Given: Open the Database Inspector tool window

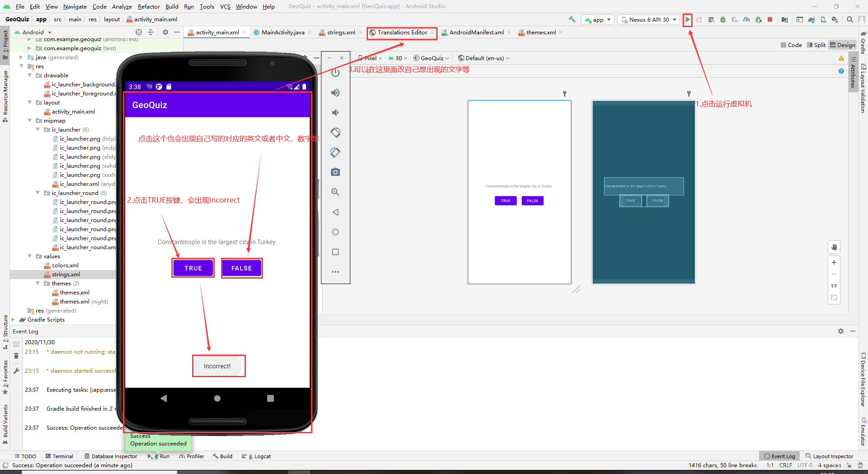Looking at the screenshot, I should tap(111, 456).
